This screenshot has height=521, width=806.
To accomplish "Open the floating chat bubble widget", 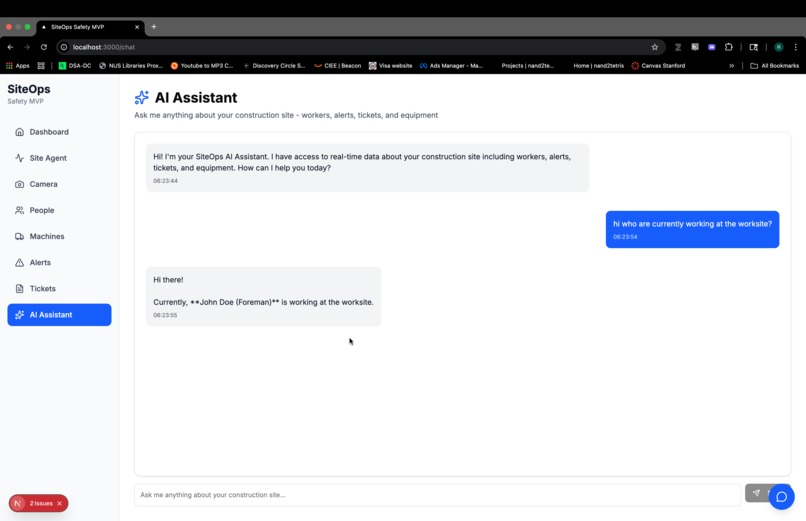I will [x=781, y=497].
